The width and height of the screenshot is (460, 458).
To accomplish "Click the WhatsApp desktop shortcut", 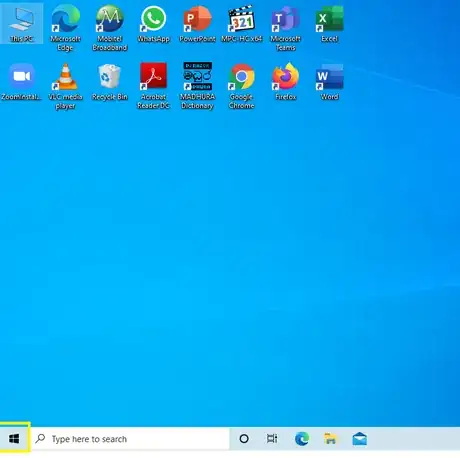I will coord(154,24).
